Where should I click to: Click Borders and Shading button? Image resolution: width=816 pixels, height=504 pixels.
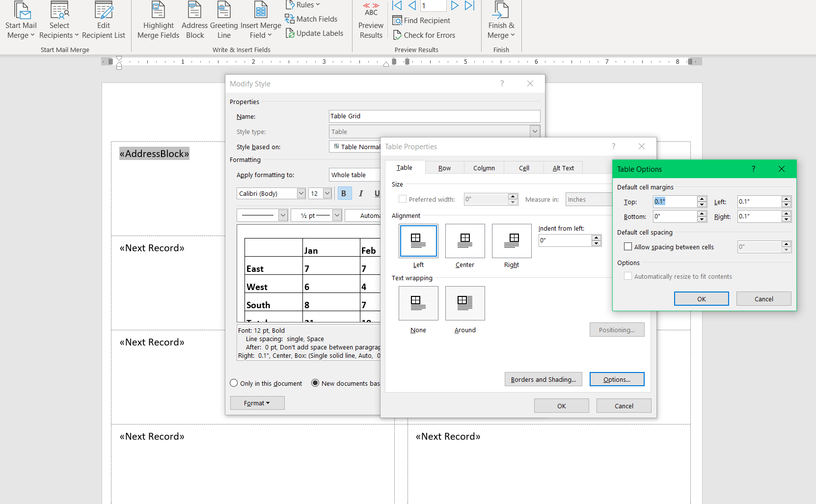(544, 379)
